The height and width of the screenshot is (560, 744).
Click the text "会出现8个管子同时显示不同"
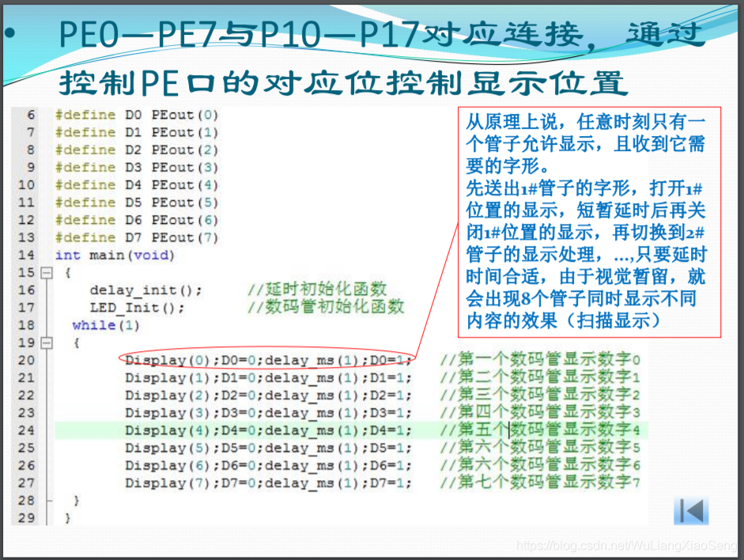[x=581, y=298]
